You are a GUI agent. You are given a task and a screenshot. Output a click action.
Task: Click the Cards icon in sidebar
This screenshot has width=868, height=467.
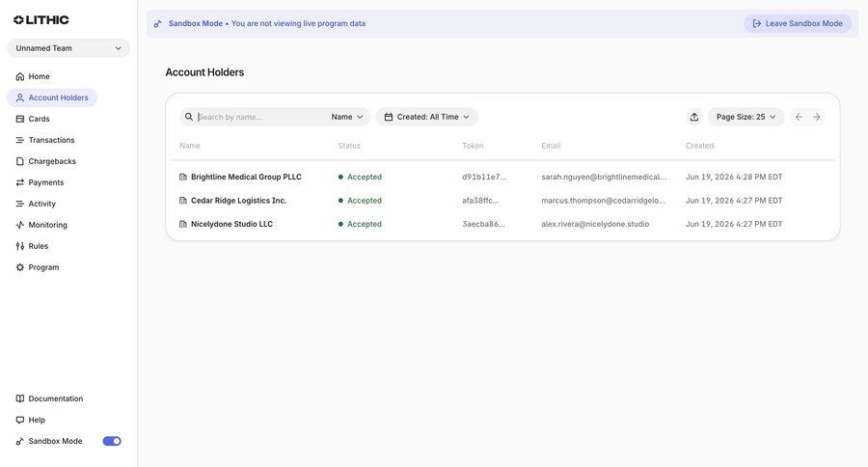tap(20, 119)
